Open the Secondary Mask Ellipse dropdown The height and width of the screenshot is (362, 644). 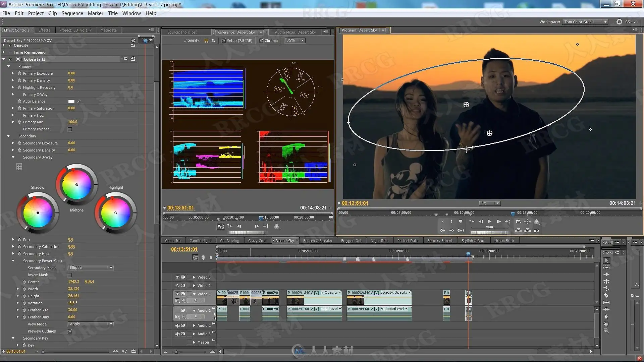pyautogui.click(x=91, y=268)
